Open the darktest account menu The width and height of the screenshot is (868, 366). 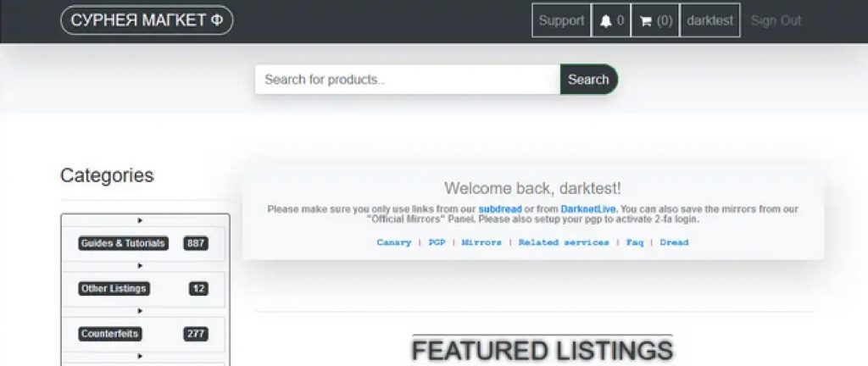[709, 20]
